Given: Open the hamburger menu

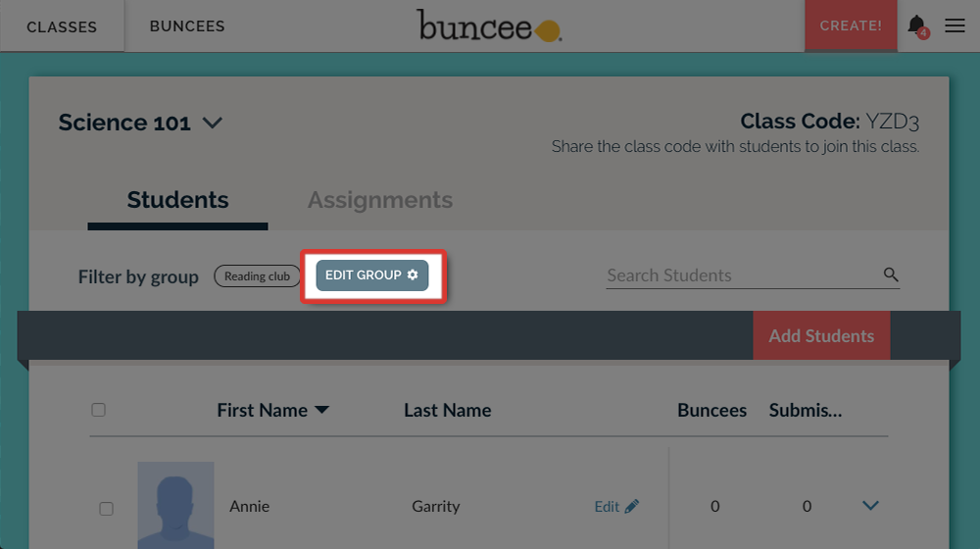Looking at the screenshot, I should click(x=955, y=26).
